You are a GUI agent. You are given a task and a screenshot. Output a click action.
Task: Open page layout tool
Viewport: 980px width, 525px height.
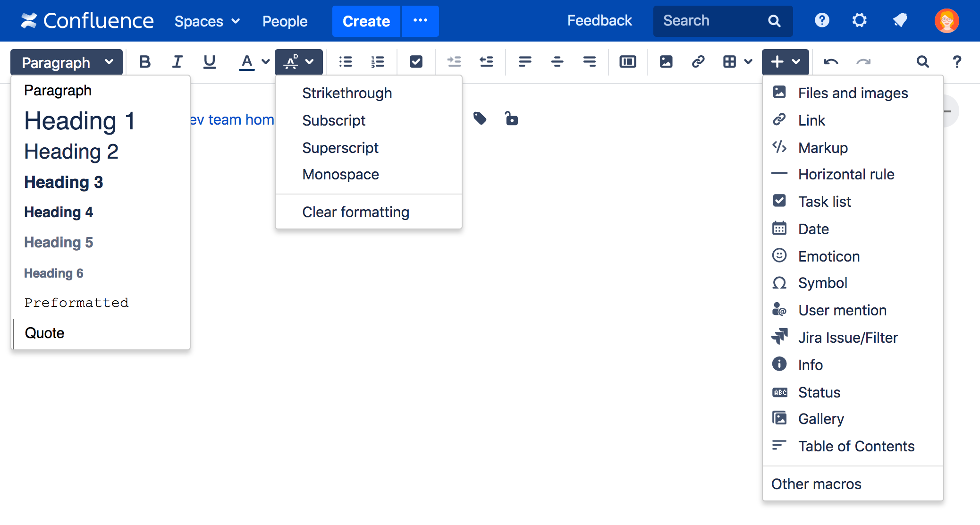coord(627,62)
